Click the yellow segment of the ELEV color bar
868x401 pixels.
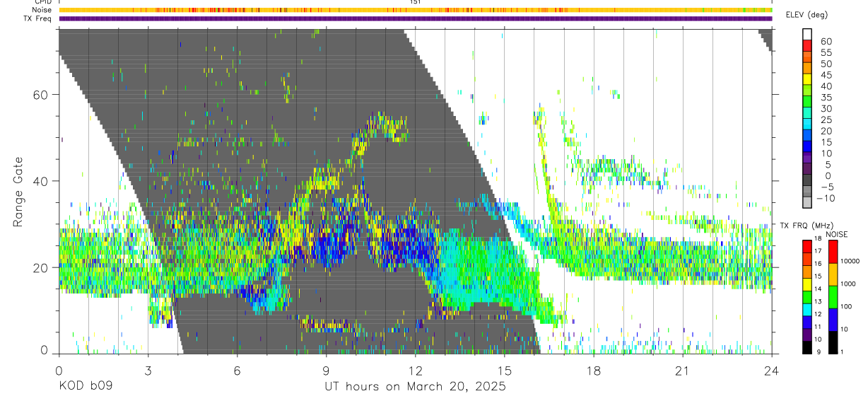coord(807,80)
